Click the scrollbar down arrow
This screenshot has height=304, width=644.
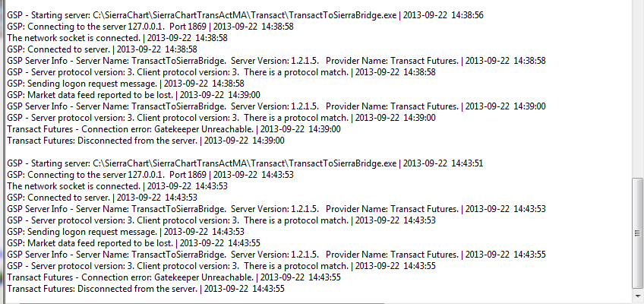click(637, 296)
